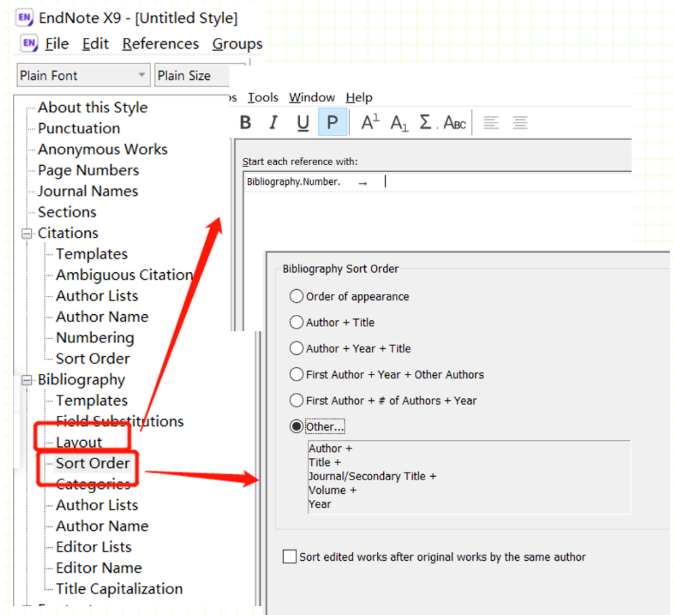Open the Window menu
674x615 pixels.
coord(312,98)
